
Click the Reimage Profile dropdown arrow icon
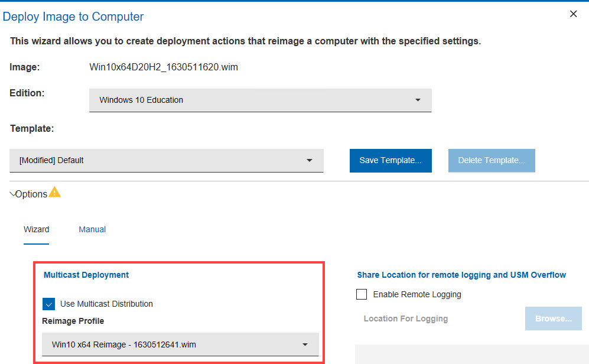(305, 344)
